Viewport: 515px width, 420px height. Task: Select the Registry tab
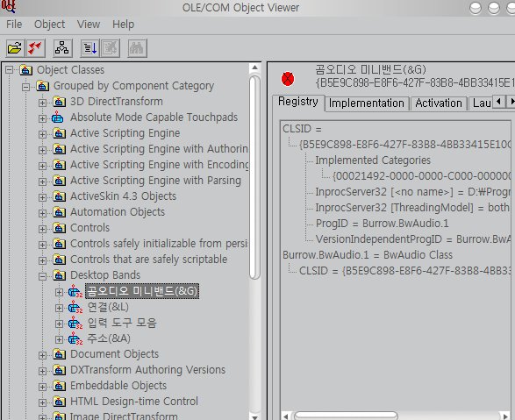[x=298, y=102]
